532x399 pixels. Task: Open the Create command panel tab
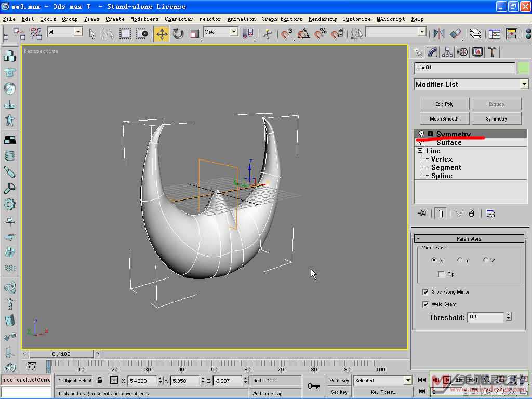coord(419,52)
